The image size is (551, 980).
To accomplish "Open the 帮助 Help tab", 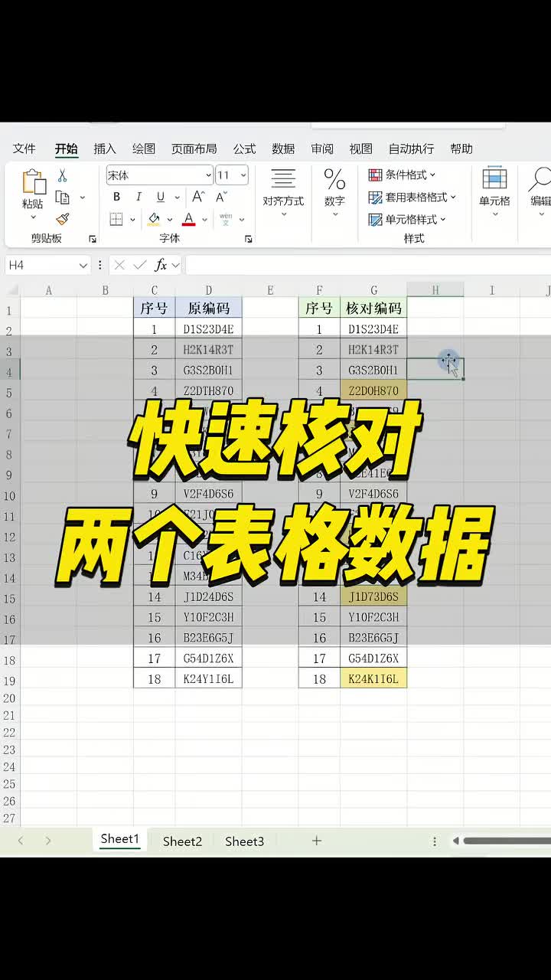I will click(461, 149).
